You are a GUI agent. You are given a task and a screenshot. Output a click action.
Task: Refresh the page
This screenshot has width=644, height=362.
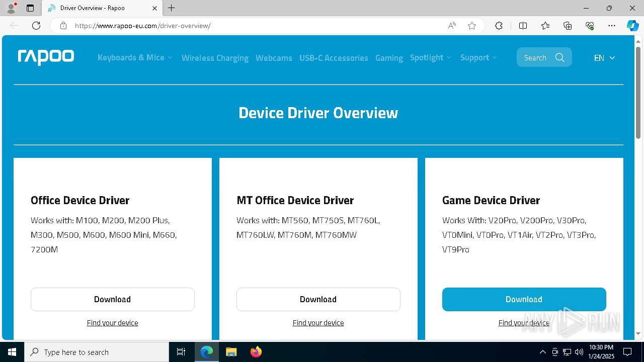click(x=36, y=26)
